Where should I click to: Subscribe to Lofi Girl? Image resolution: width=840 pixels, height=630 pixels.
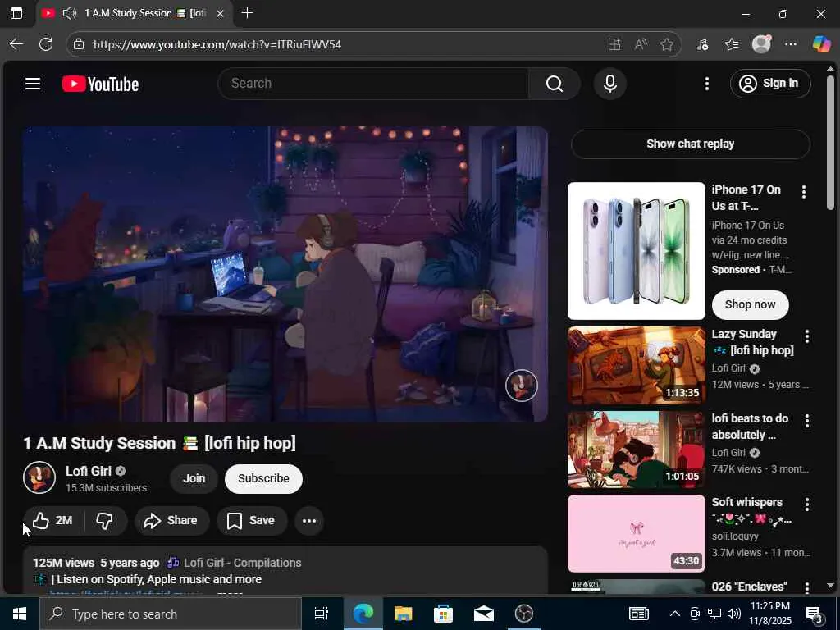click(x=263, y=478)
